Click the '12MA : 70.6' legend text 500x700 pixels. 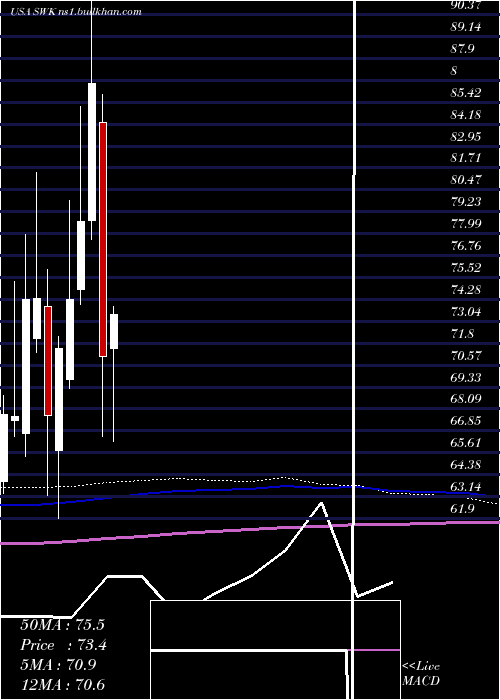point(62,684)
